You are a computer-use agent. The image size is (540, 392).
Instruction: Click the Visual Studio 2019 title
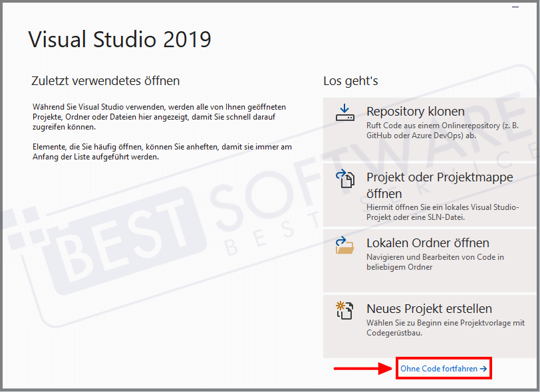tap(118, 40)
